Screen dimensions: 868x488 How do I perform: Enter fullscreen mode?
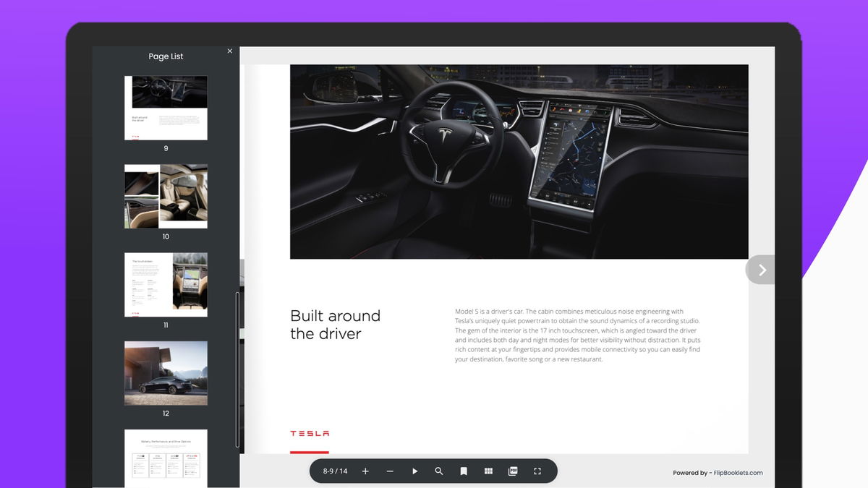(x=537, y=471)
